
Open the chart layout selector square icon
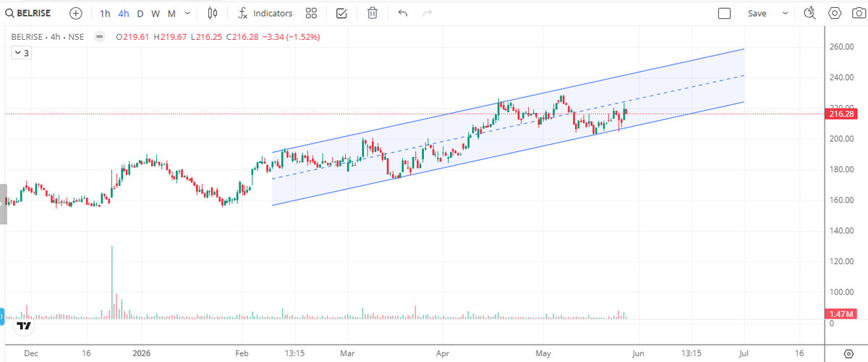(x=725, y=13)
